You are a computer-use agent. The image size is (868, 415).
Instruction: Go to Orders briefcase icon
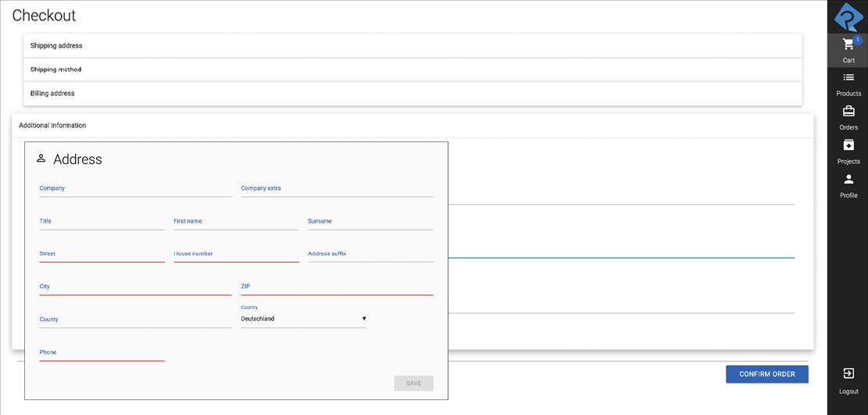[x=848, y=111]
